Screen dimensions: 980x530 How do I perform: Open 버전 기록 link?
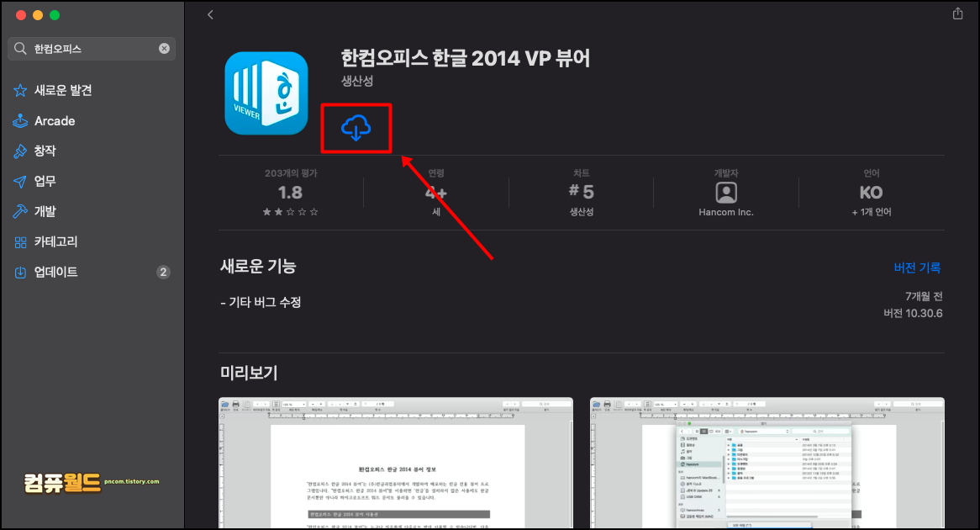[917, 268]
